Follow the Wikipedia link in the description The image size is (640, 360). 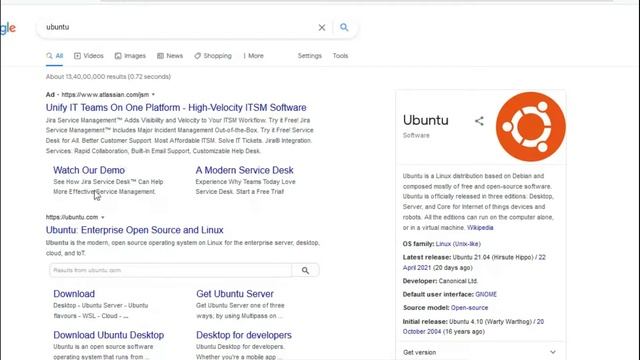coord(480,228)
